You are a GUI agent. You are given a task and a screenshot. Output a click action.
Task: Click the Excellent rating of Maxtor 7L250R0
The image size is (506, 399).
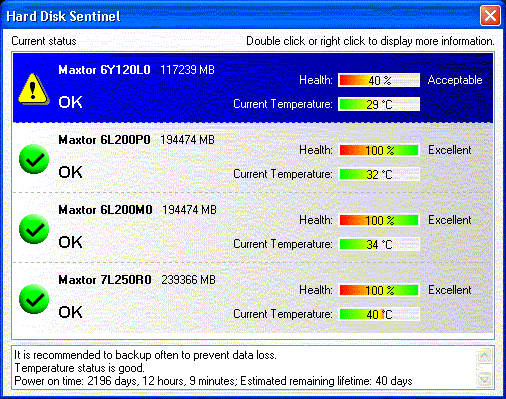(450, 290)
